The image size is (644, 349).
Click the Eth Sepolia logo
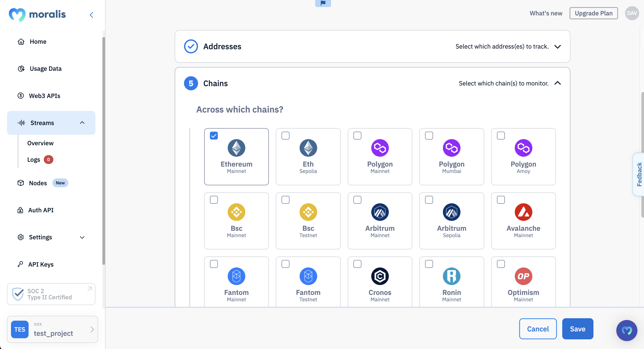(x=308, y=148)
